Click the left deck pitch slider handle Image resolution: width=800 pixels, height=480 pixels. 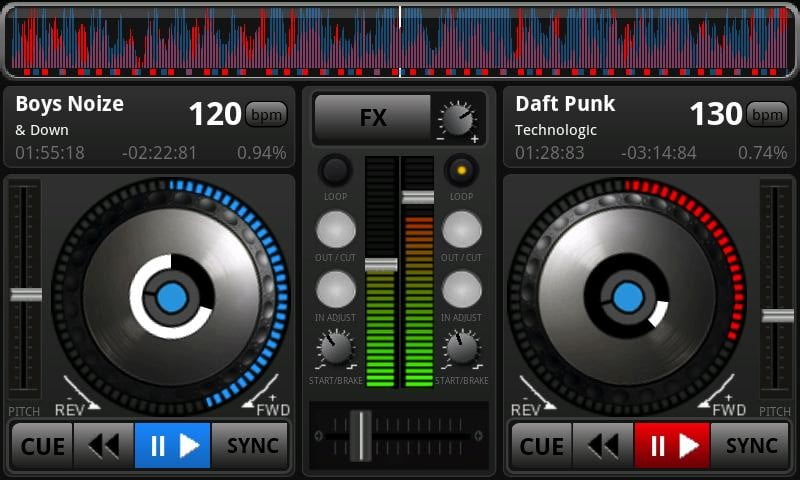pos(26,294)
